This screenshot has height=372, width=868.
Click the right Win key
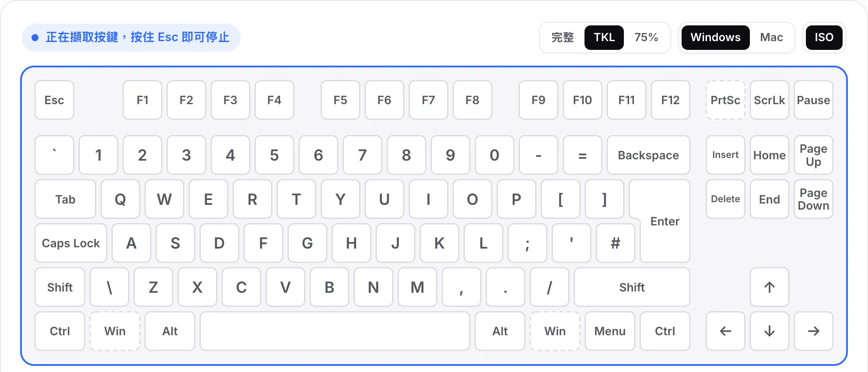pyautogui.click(x=555, y=331)
